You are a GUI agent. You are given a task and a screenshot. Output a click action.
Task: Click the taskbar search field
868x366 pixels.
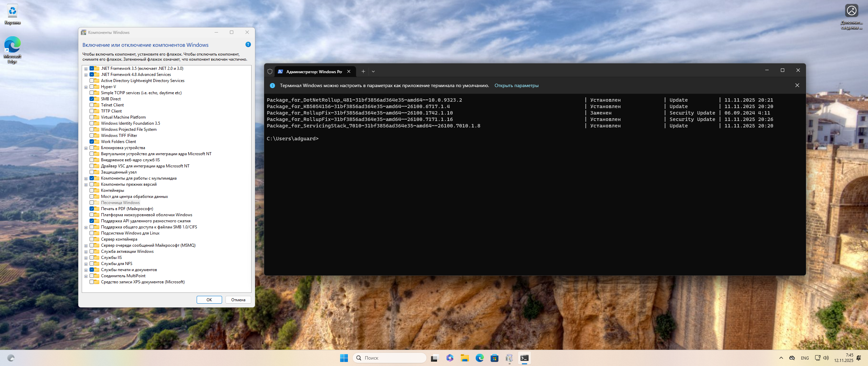(390, 358)
